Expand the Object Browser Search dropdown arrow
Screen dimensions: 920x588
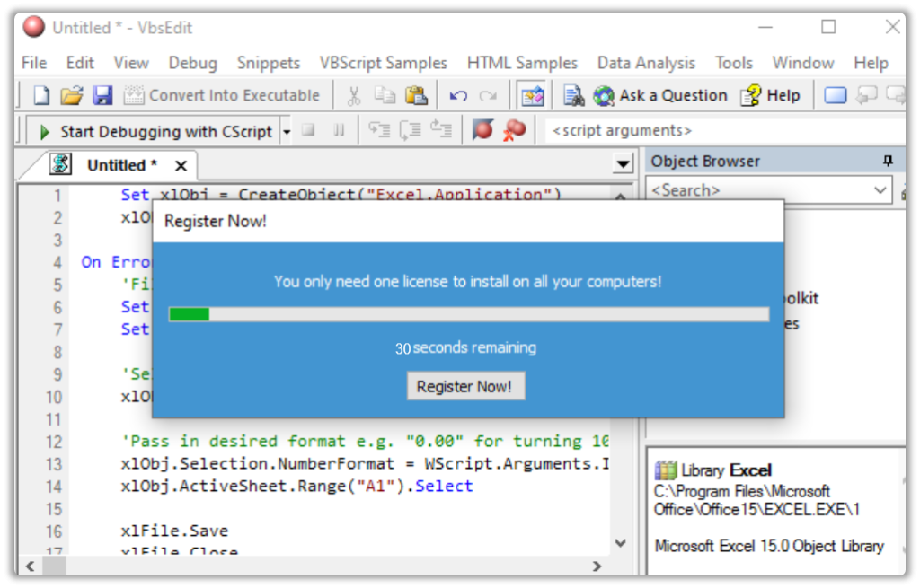pos(880,190)
